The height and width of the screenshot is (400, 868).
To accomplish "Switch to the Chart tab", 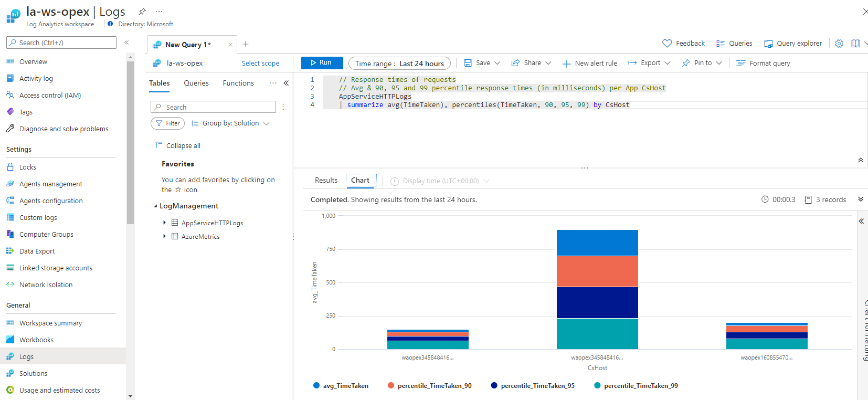I will tap(360, 180).
